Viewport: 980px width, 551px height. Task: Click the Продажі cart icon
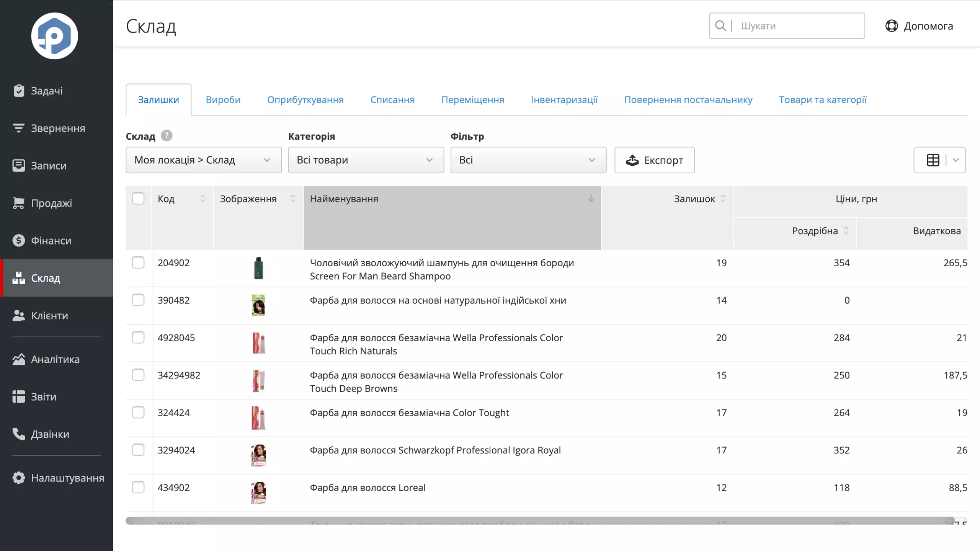coord(18,203)
